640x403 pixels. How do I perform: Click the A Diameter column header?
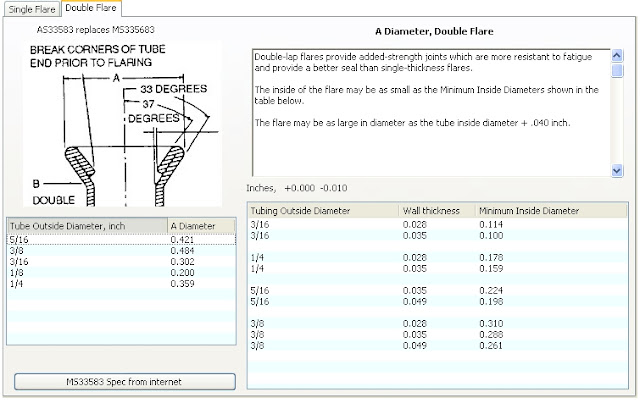coord(201,226)
